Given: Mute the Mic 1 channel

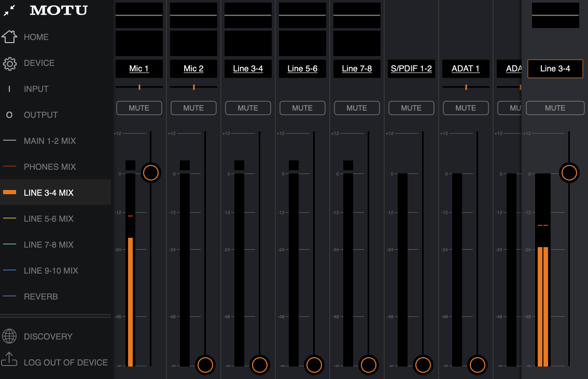Looking at the screenshot, I should coord(139,108).
